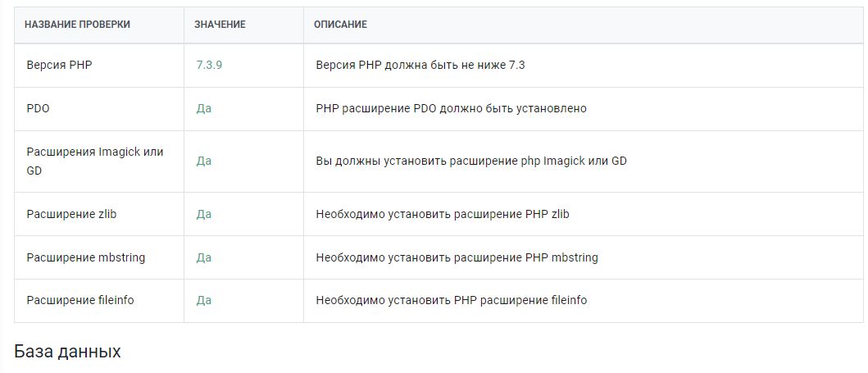The width and height of the screenshot is (868, 373).
Task: Click the "Описание" column header
Action: tap(340, 25)
